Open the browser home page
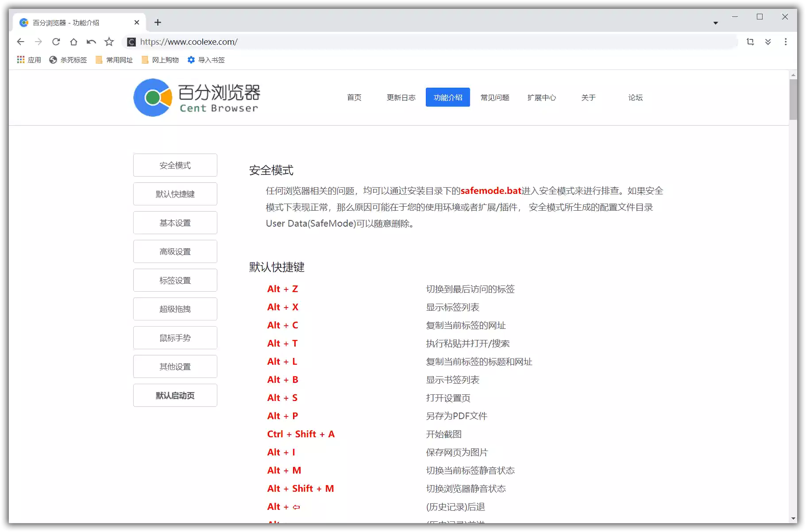806x532 pixels. [73, 42]
